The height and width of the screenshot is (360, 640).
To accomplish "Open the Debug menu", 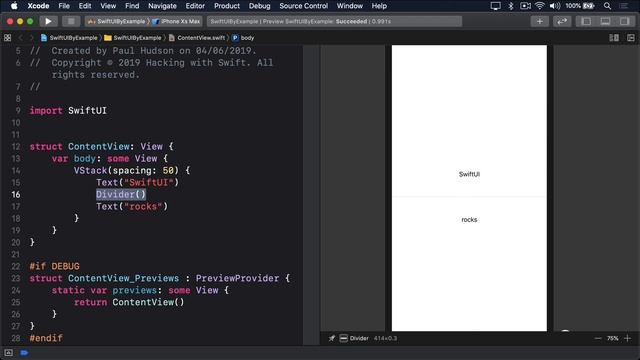I will pyautogui.click(x=260, y=6).
